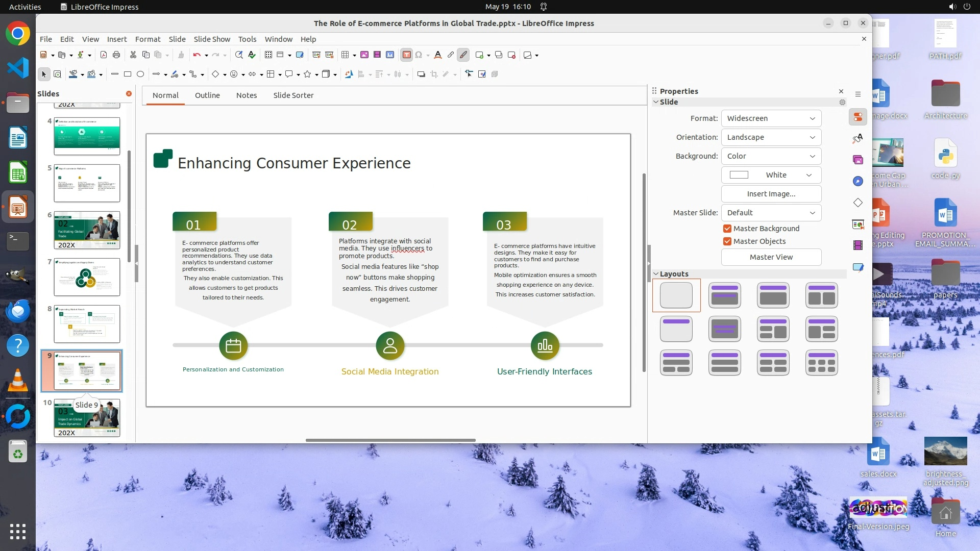This screenshot has width=980, height=551.
Task: Open the Slide Show menu
Action: pyautogui.click(x=212, y=39)
